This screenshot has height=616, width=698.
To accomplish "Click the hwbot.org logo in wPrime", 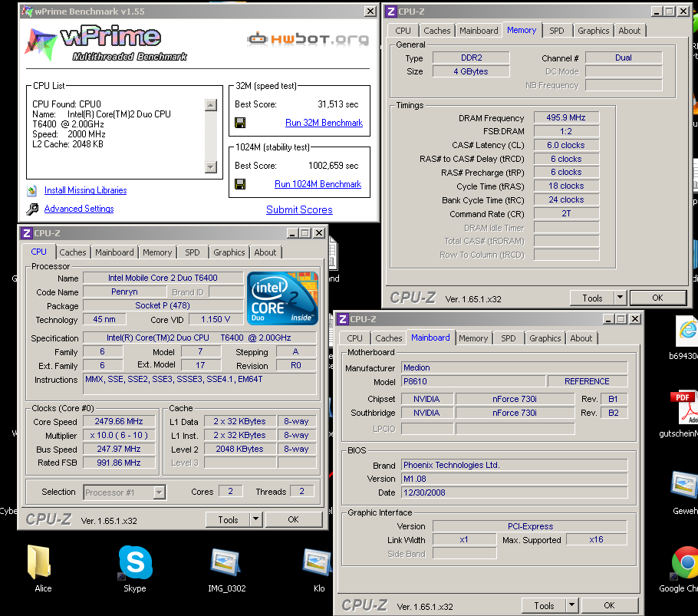I will 308,39.
